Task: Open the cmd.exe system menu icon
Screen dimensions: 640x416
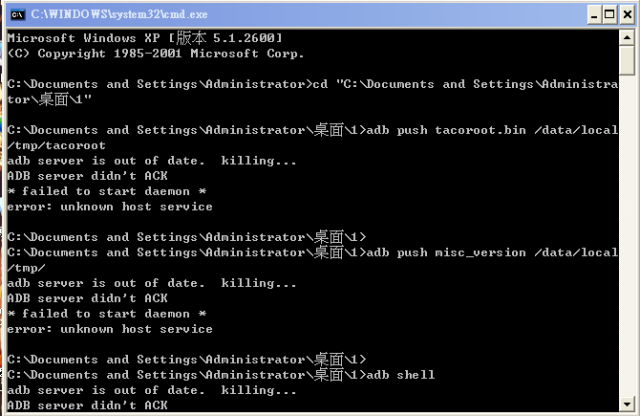Action: (x=18, y=15)
